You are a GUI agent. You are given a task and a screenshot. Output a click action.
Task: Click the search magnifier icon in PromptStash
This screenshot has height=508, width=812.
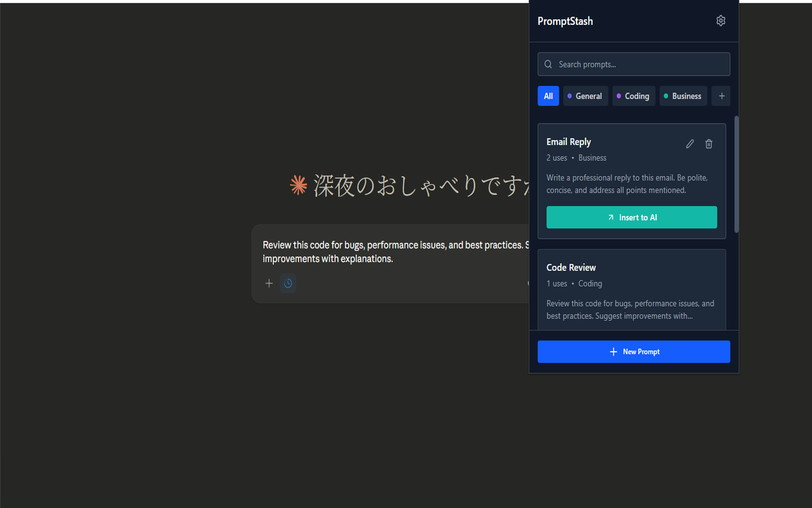pos(548,63)
